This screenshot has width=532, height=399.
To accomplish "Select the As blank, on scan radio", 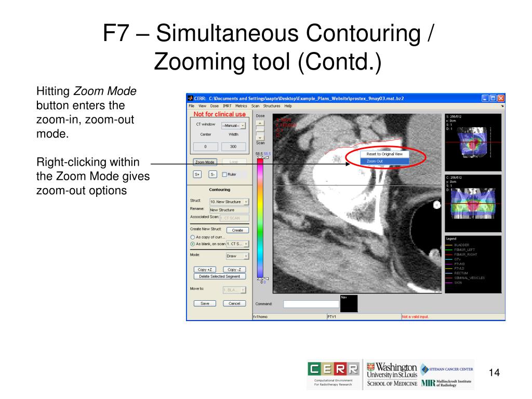I will click(x=192, y=244).
